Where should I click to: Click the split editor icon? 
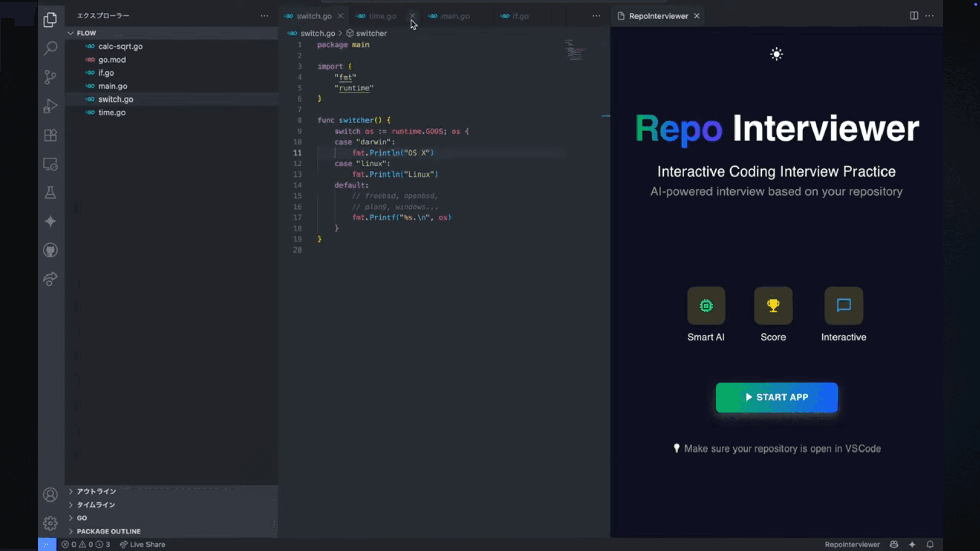[x=914, y=16]
